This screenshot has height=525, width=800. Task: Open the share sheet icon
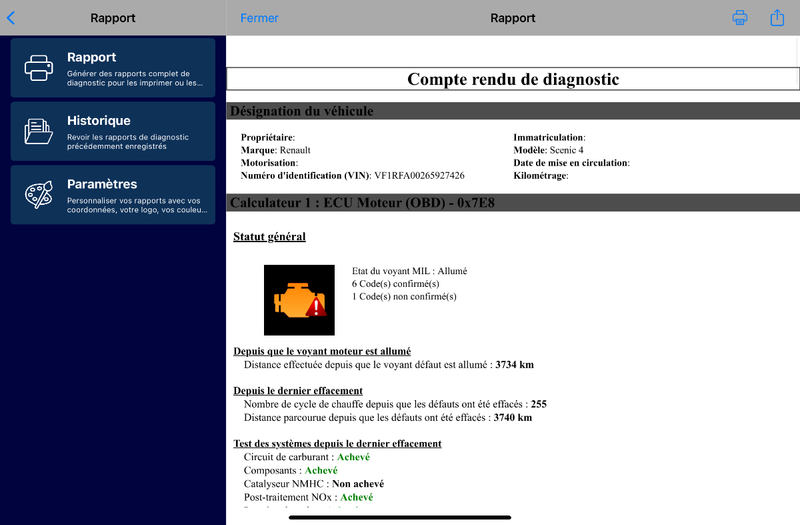[777, 18]
